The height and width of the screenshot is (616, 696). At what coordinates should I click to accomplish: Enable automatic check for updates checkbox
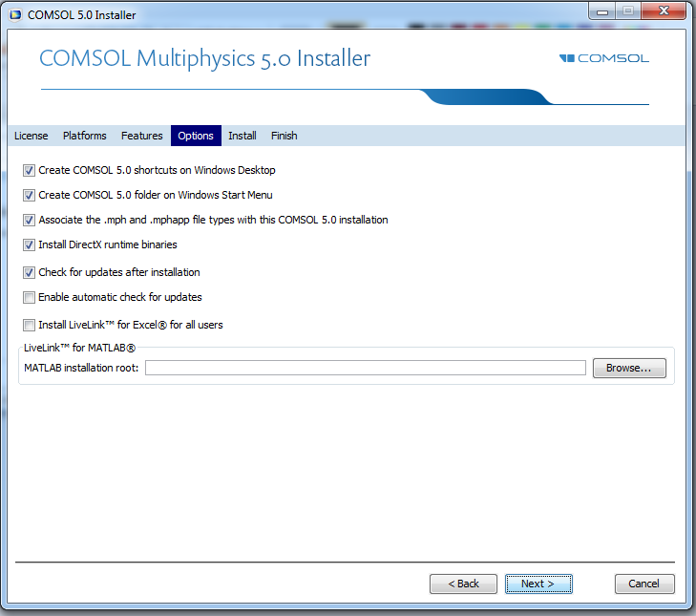tap(29, 298)
